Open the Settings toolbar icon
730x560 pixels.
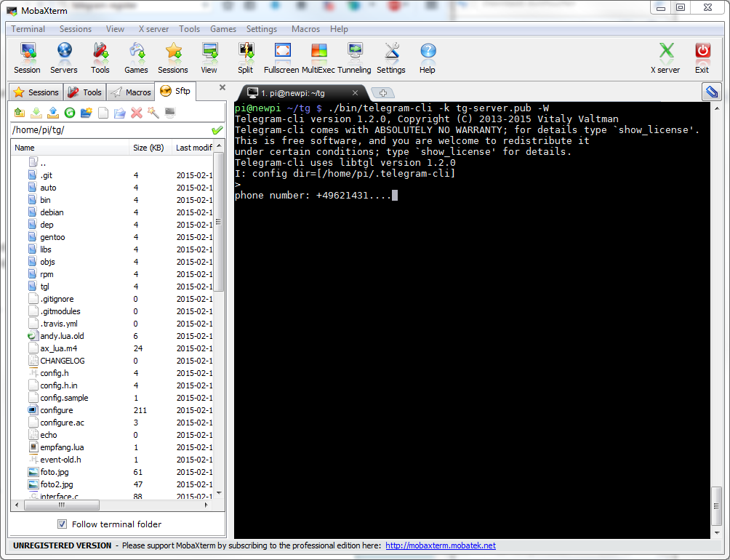(x=391, y=57)
